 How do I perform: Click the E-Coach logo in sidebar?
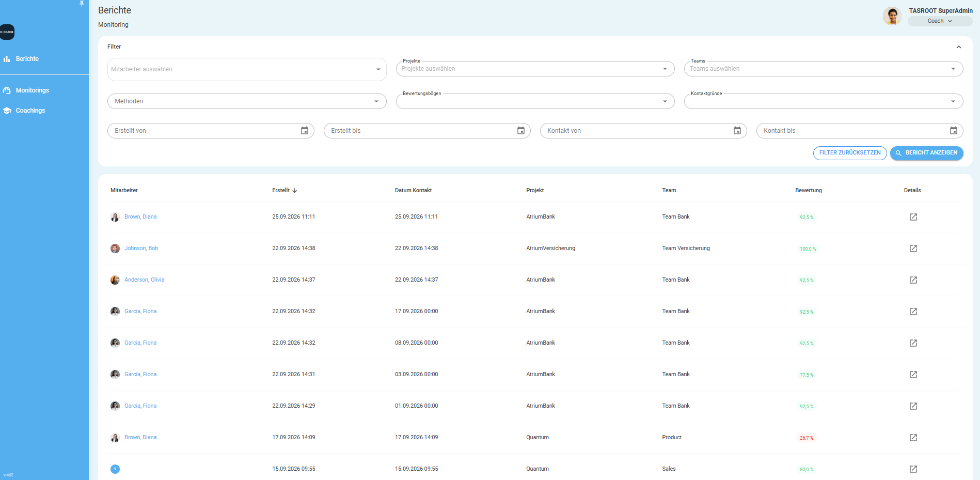tap(7, 32)
